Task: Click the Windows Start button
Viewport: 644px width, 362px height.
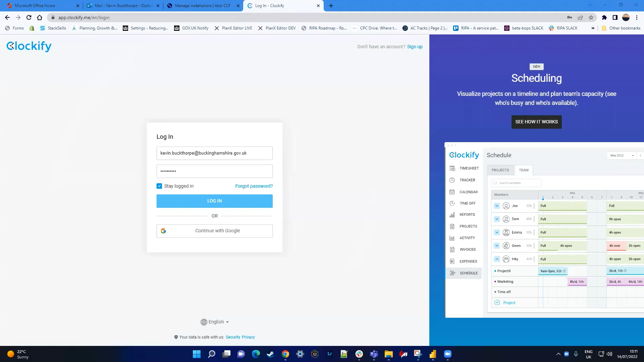Action: [x=197, y=354]
